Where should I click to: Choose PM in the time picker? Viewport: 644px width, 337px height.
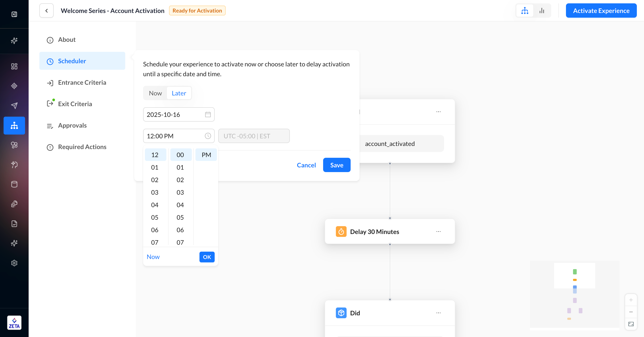tap(206, 155)
